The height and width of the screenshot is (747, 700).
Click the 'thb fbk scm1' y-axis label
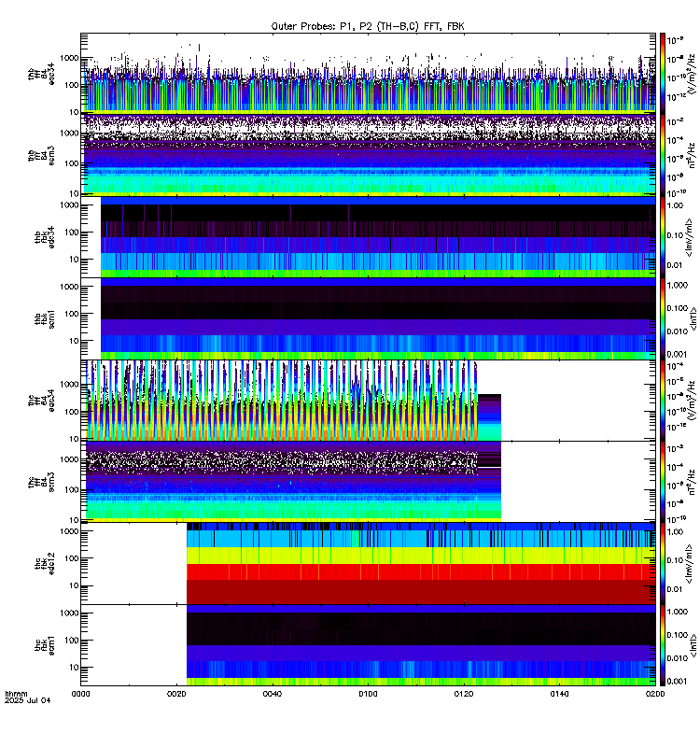(x=45, y=318)
